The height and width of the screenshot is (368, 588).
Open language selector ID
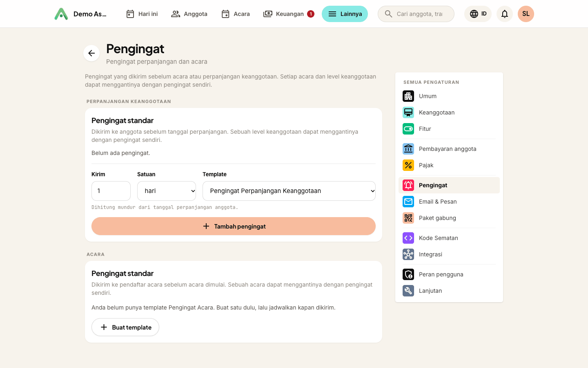tap(478, 14)
